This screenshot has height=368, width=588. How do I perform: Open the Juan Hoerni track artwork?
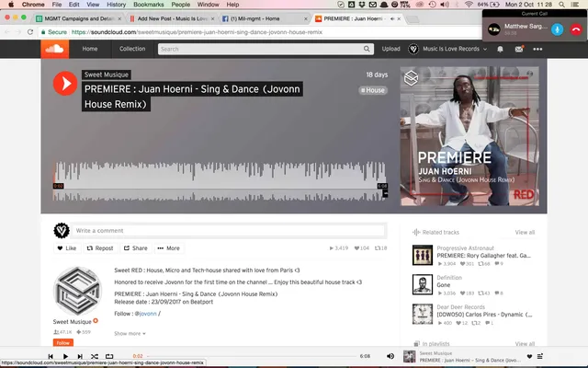(x=469, y=136)
